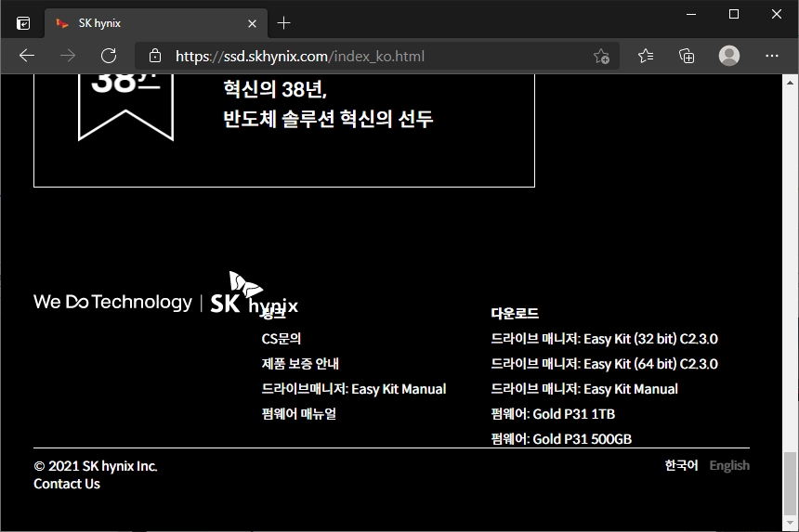Image resolution: width=799 pixels, height=532 pixels.
Task: Open the 펌웨어 매뉴얼 link
Action: tap(298, 413)
